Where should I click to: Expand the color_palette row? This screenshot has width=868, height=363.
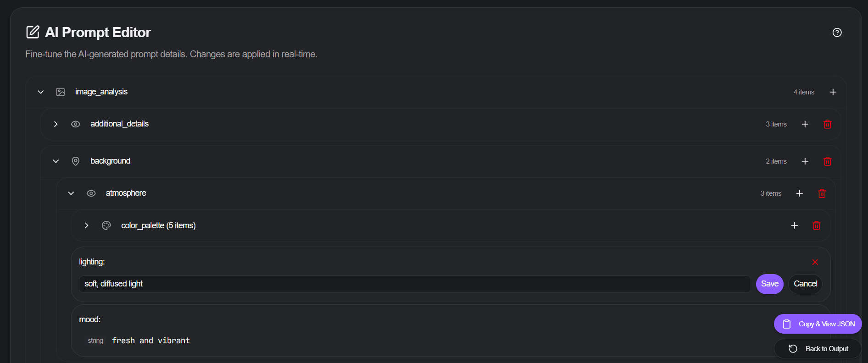[86, 225]
